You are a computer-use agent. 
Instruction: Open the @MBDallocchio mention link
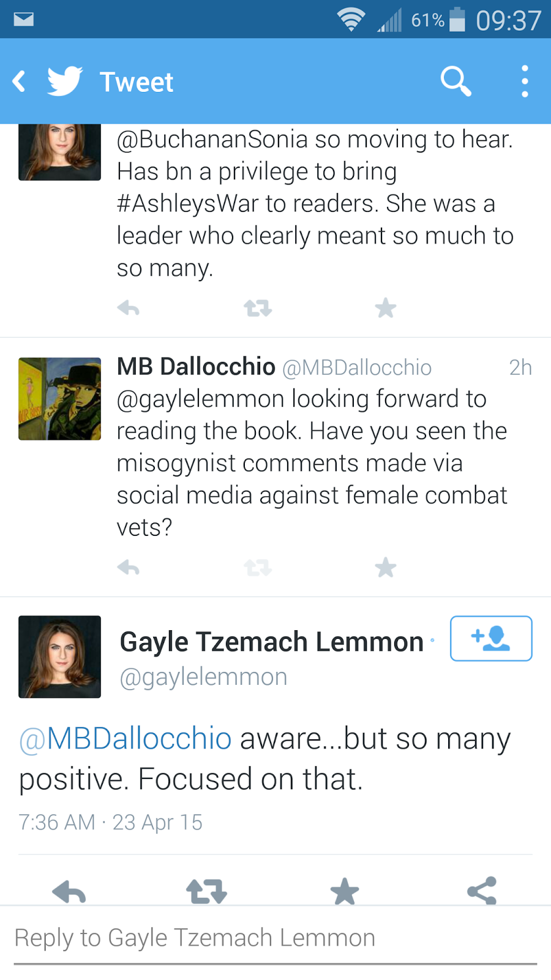[x=126, y=739]
